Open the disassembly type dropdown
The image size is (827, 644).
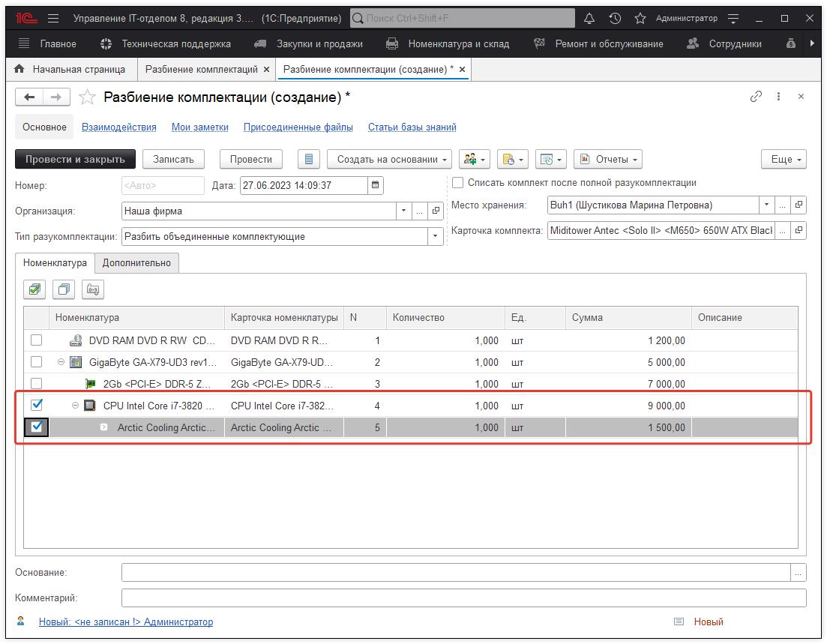pyautogui.click(x=435, y=237)
